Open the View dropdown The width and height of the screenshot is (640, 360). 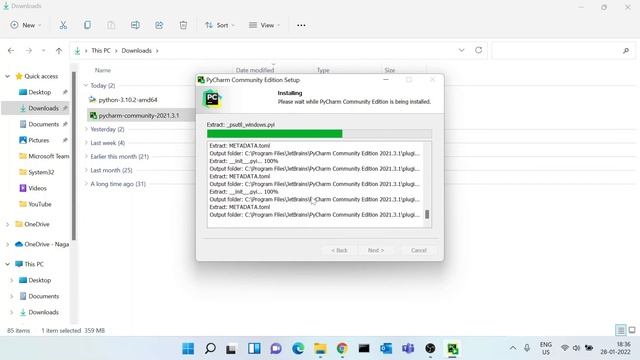point(264,25)
